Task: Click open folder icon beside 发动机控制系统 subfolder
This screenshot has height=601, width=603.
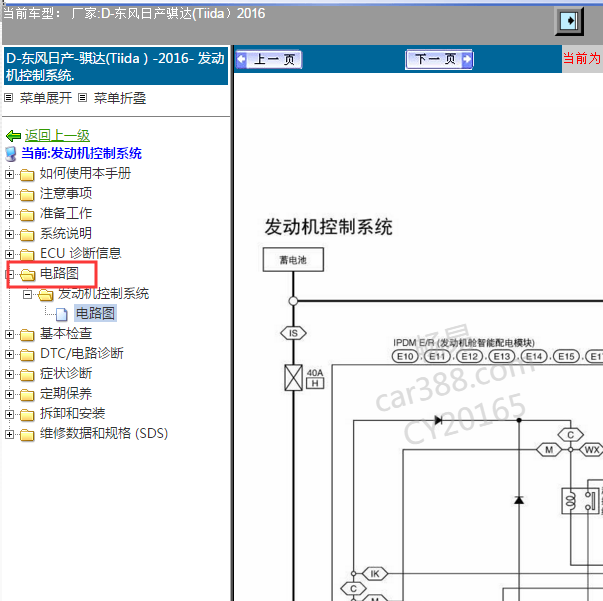Action: [45, 295]
